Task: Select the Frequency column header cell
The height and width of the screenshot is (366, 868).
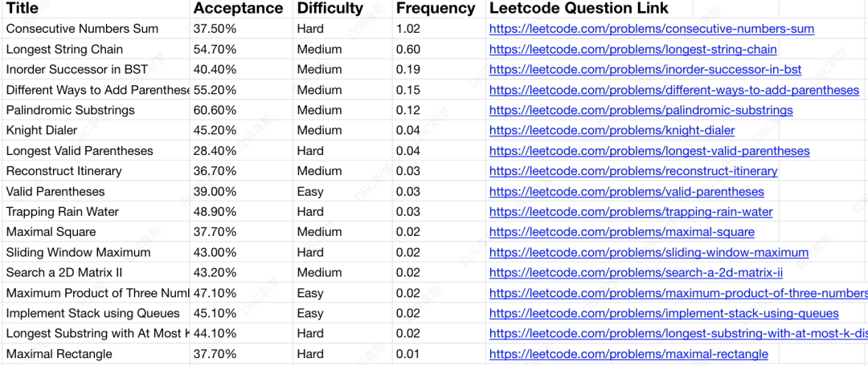Action: click(x=439, y=8)
